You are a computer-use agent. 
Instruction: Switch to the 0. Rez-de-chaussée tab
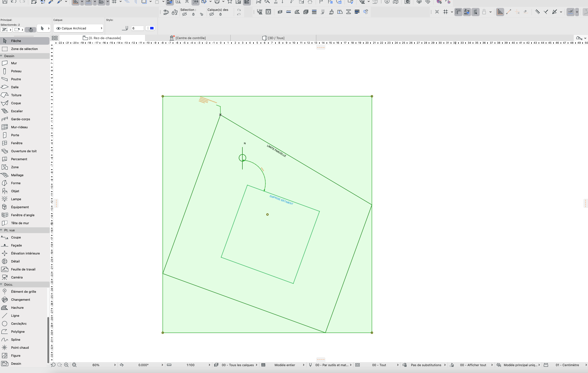pyautogui.click(x=102, y=38)
